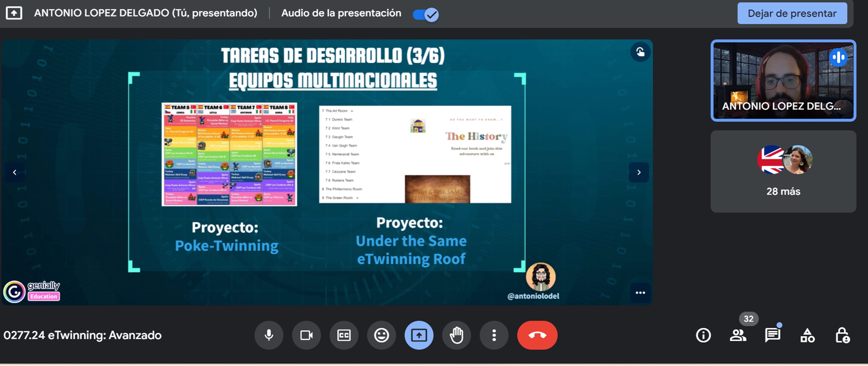Open the chat panel

click(x=773, y=335)
